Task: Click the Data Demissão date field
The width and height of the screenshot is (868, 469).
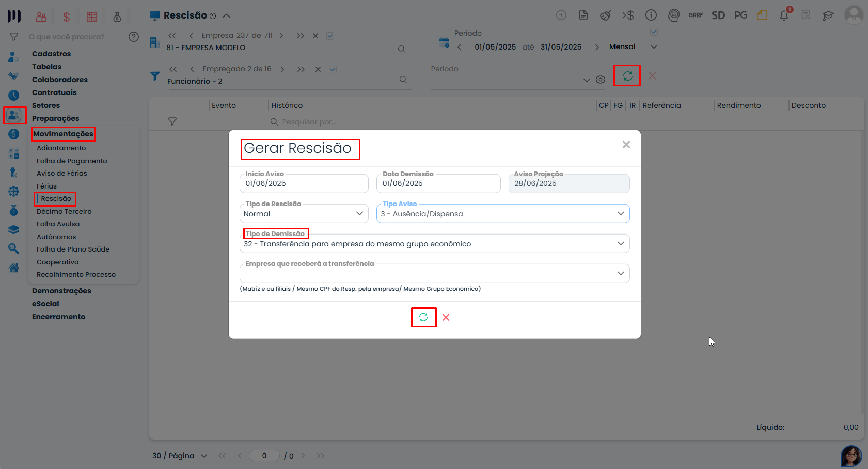Action: [x=438, y=183]
